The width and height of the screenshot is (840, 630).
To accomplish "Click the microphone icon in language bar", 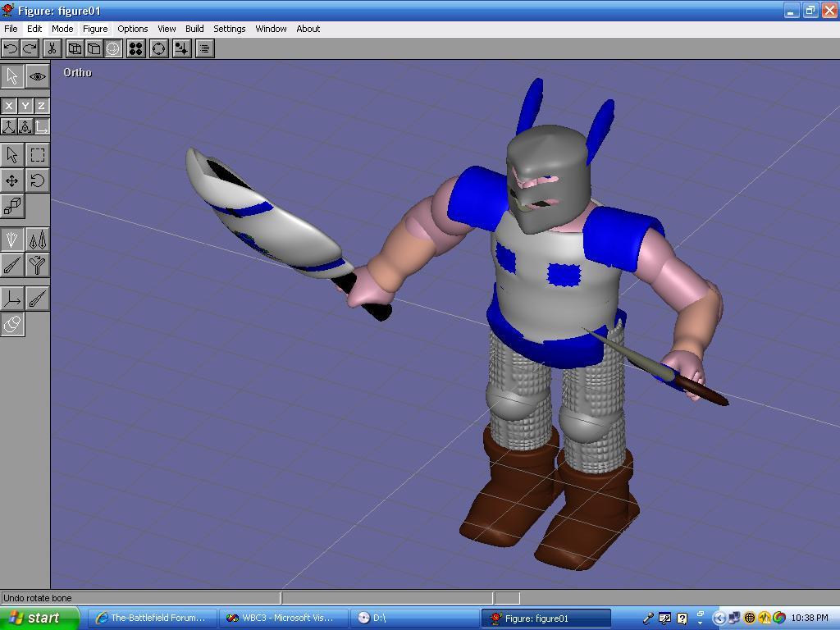I will [x=648, y=619].
